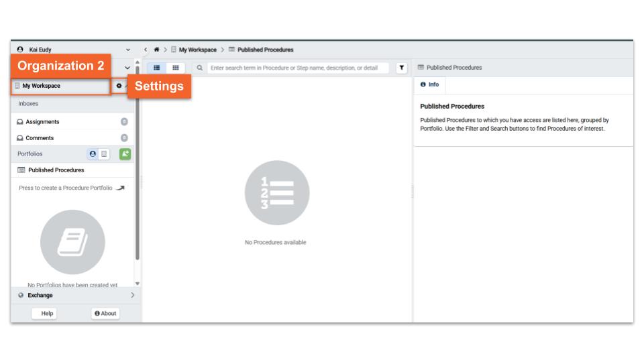Viewport: 644px width, 362px height.
Task: Click the green create Portfolio button
Action: point(125,154)
